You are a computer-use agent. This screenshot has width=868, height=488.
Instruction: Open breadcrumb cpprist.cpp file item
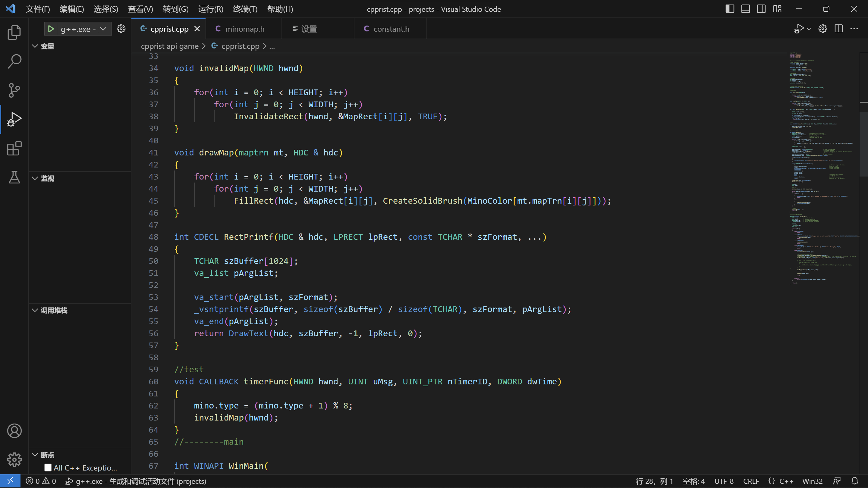(x=235, y=46)
